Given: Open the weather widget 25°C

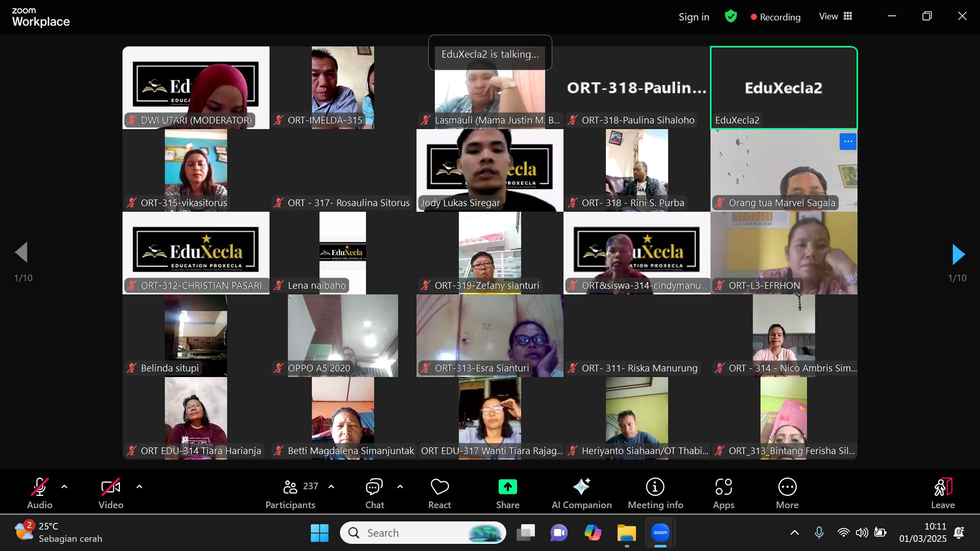Looking at the screenshot, I should tap(58, 533).
